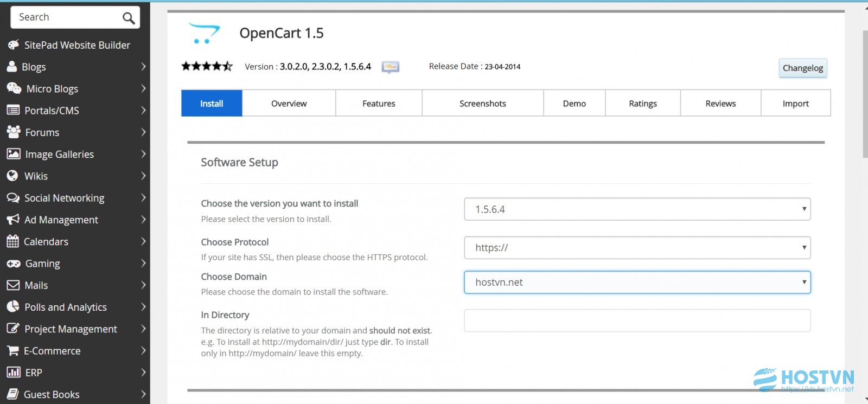Open the Gaming category link

click(43, 264)
